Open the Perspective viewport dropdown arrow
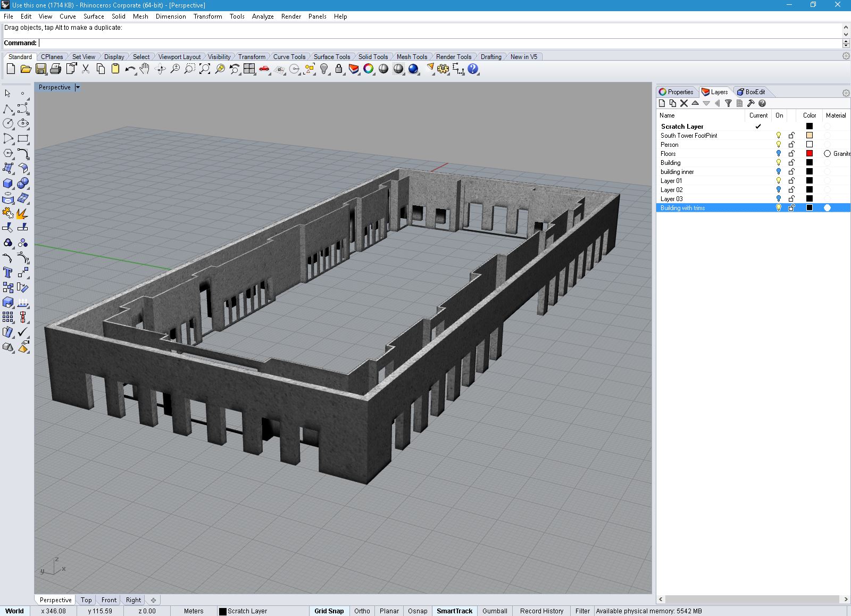The height and width of the screenshot is (616, 851). (x=78, y=87)
